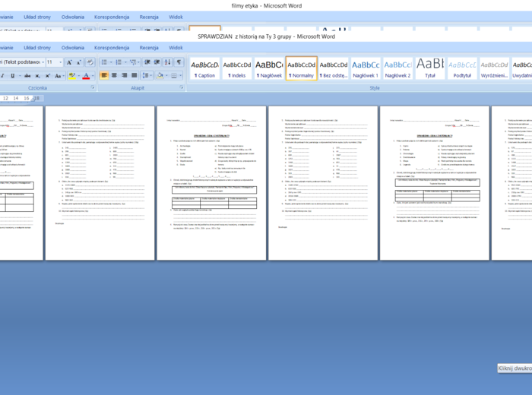The height and width of the screenshot is (395, 532).
Task: Click the Sort A-Z icon
Action: pyautogui.click(x=168, y=62)
